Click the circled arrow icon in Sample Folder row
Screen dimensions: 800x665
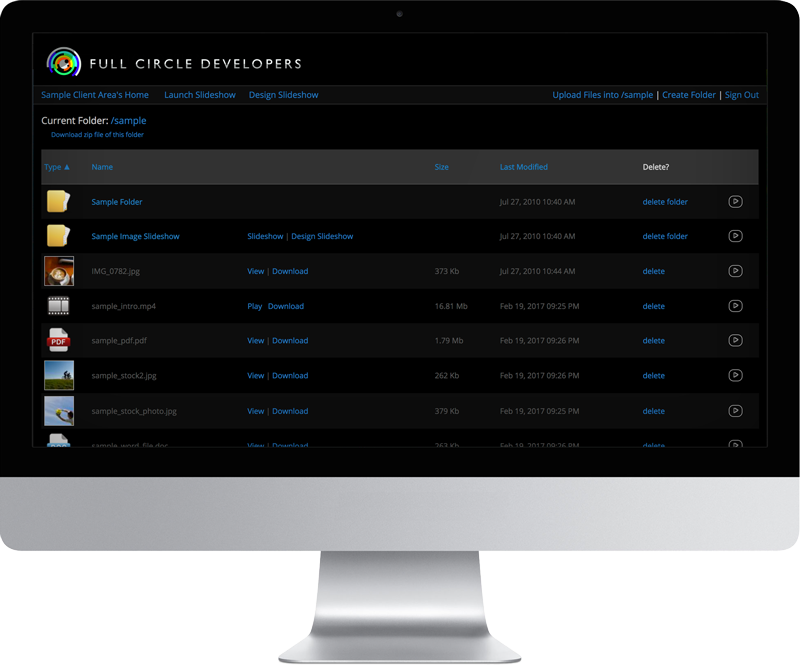click(735, 202)
